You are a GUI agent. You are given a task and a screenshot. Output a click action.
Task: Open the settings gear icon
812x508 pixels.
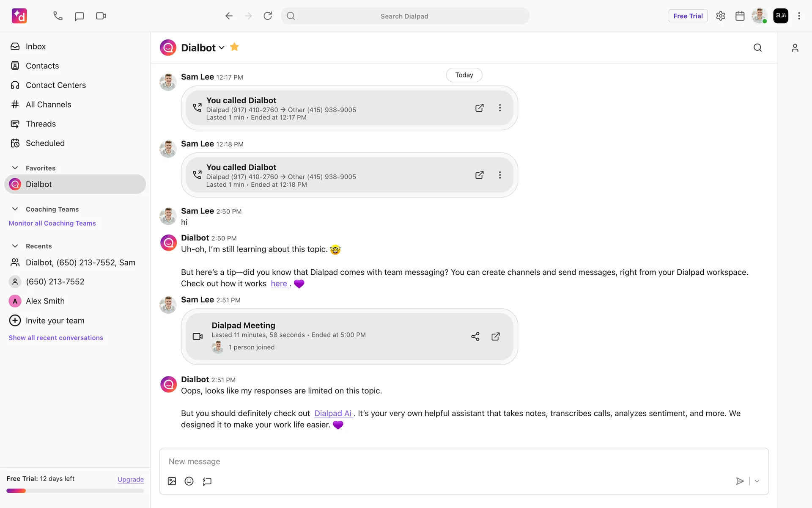tap(721, 16)
